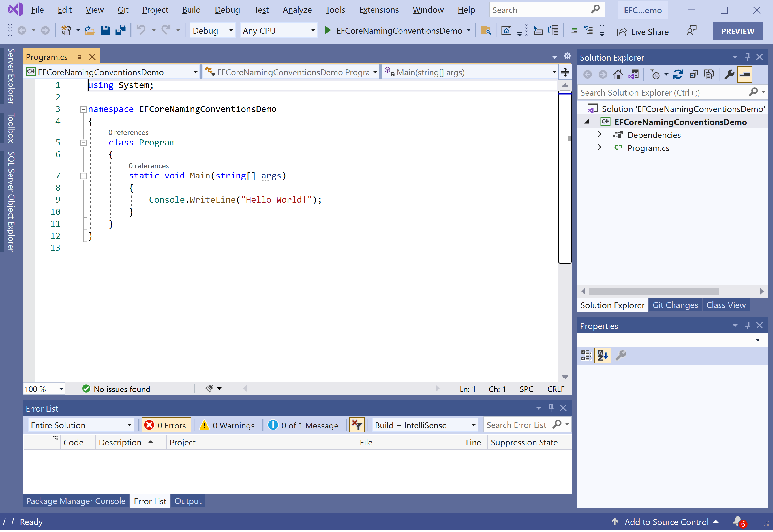The height and width of the screenshot is (532, 773).
Task: Open the Entire Solution scope dropdown
Action: click(81, 425)
